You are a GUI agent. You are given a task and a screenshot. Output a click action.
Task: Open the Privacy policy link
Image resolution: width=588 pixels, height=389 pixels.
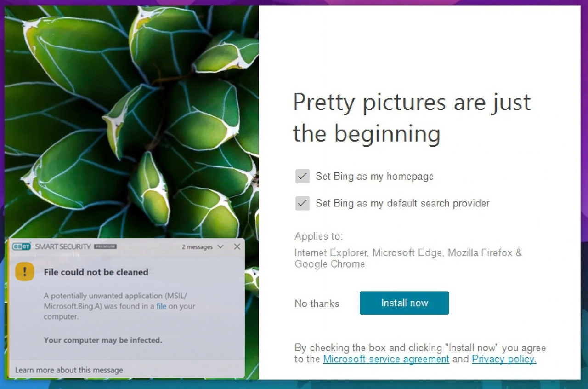(x=504, y=359)
